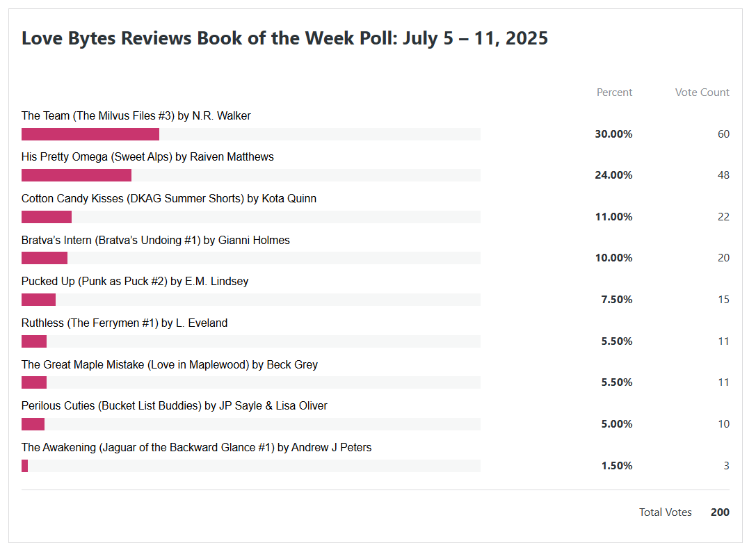Click the Vote Count column header
756x550 pixels.
(702, 92)
